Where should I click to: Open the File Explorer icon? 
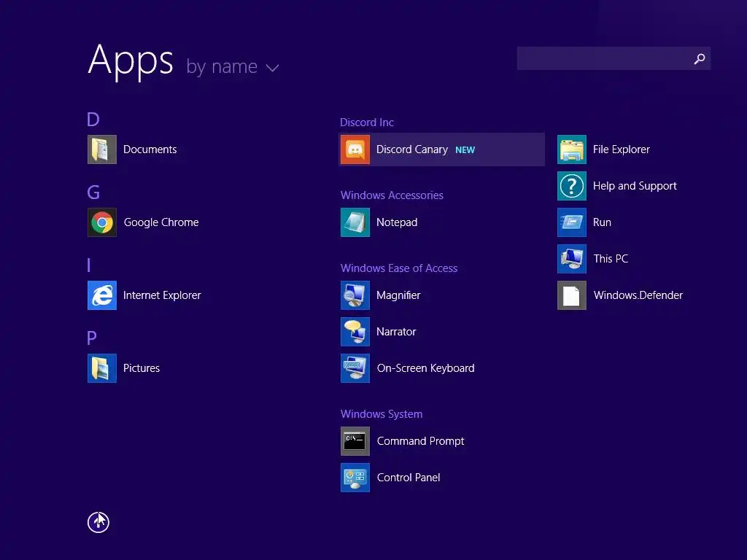(x=572, y=149)
